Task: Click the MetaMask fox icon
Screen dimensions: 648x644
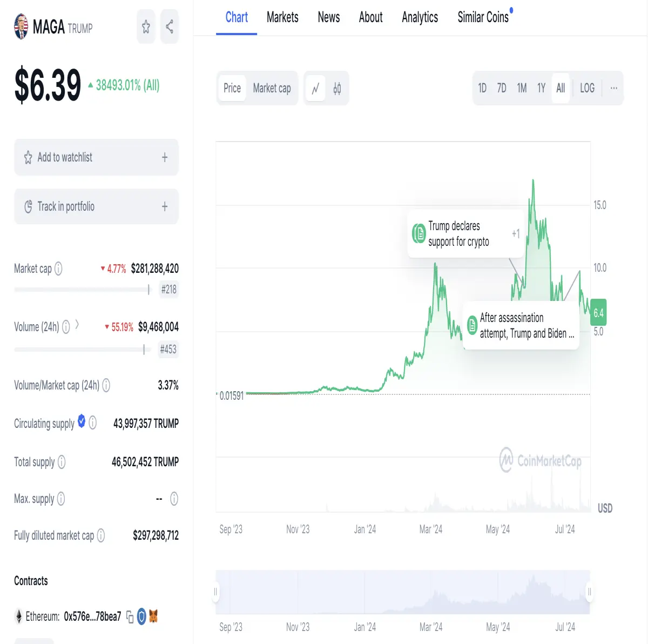Action: point(153,616)
